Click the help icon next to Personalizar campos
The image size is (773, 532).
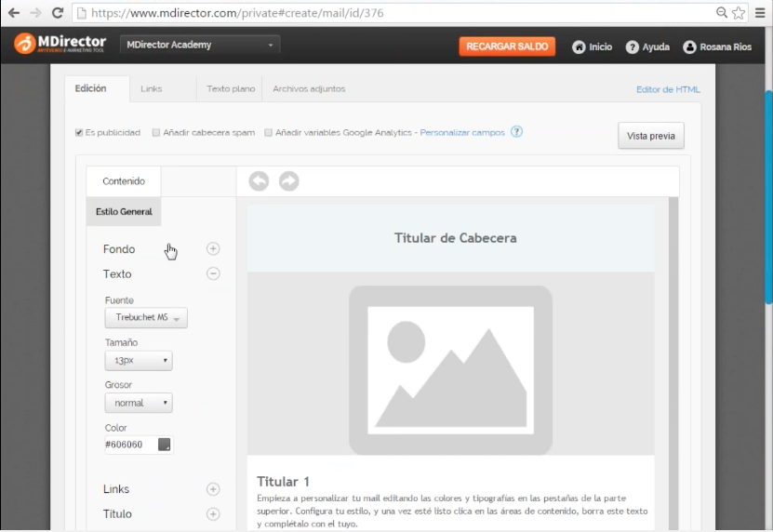[x=516, y=132]
